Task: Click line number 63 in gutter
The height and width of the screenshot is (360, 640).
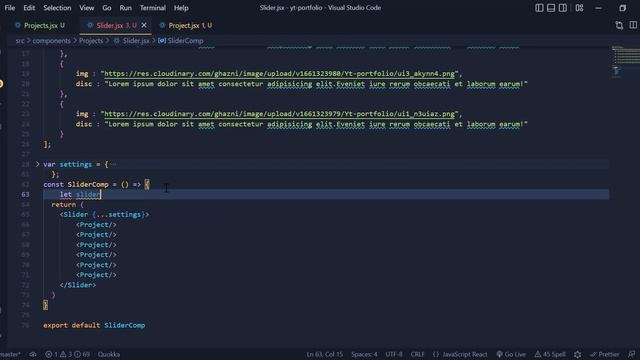Action: (x=25, y=194)
